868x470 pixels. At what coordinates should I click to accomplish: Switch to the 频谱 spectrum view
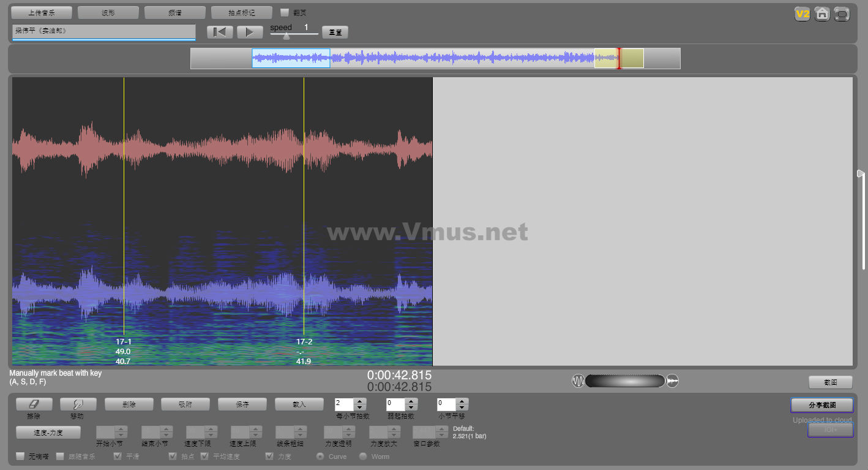tap(174, 12)
